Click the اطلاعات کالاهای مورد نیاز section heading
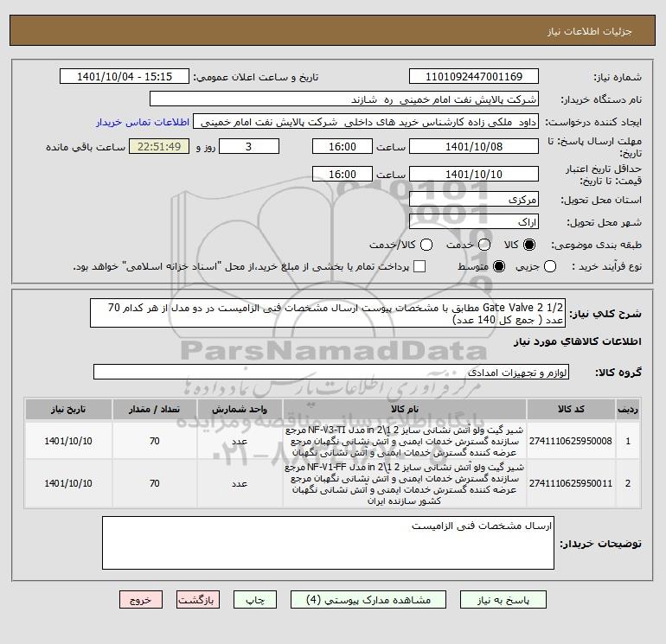 (578, 341)
